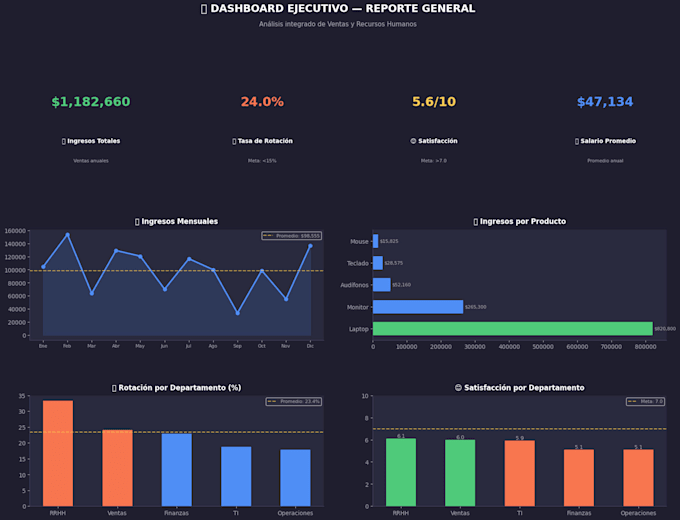Click the 'Laptop' axis label in the product chart
This screenshot has height=520, width=680.
pyautogui.click(x=359, y=329)
